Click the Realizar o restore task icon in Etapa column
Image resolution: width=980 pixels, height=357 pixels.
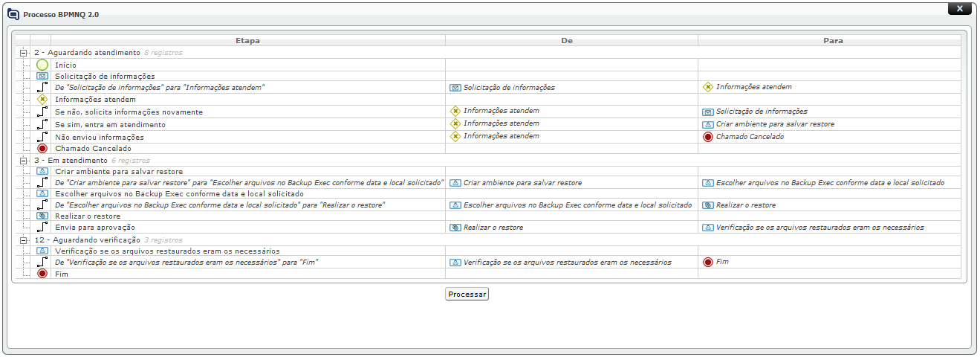tap(42, 216)
